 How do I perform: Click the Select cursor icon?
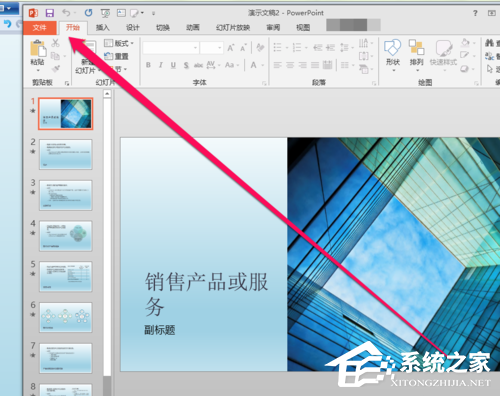pyautogui.click(x=489, y=69)
